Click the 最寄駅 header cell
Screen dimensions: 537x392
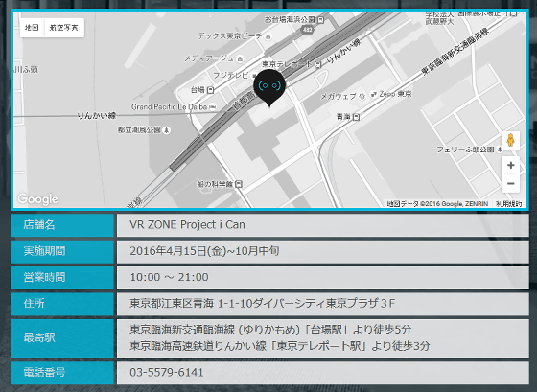tap(62, 338)
